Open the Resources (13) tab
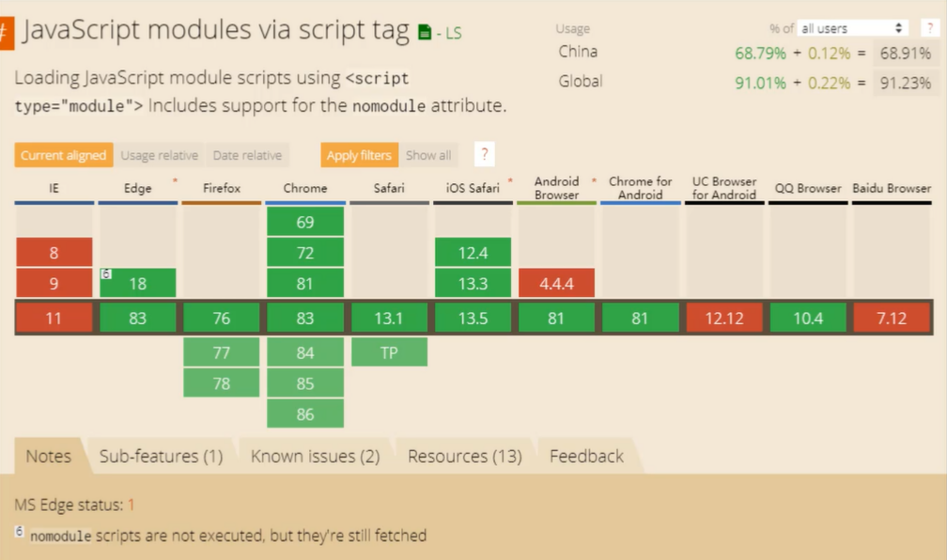Viewport: 947px width, 560px height. pyautogui.click(x=464, y=457)
